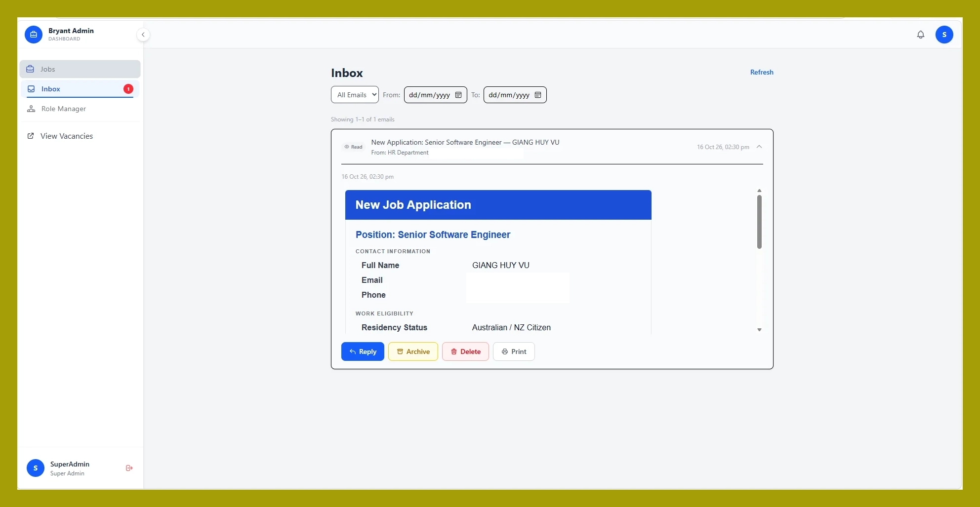Collapse the open email with the chevron
Image resolution: width=980 pixels, height=507 pixels.
[x=759, y=147]
